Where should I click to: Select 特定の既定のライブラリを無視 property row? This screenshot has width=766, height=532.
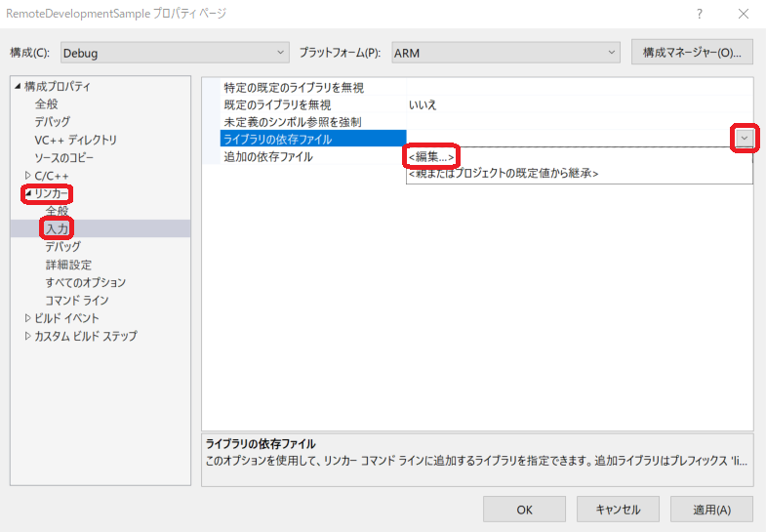click(486, 88)
